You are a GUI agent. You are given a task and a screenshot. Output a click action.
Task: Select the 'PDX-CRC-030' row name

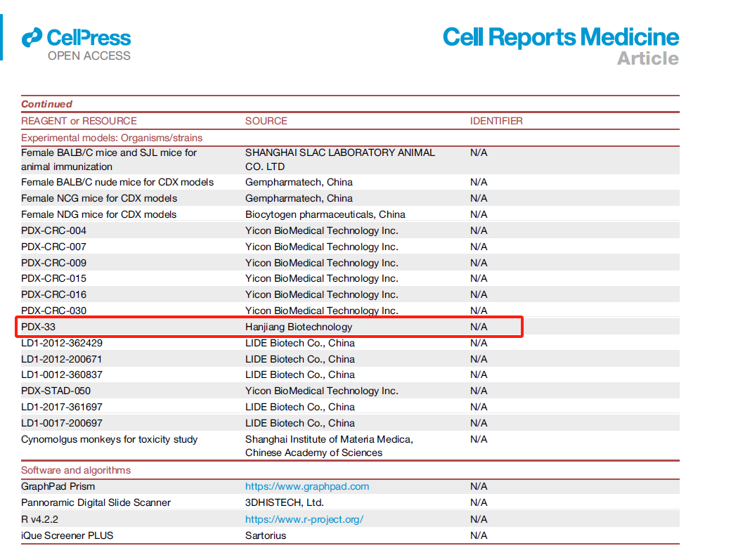tap(53, 311)
